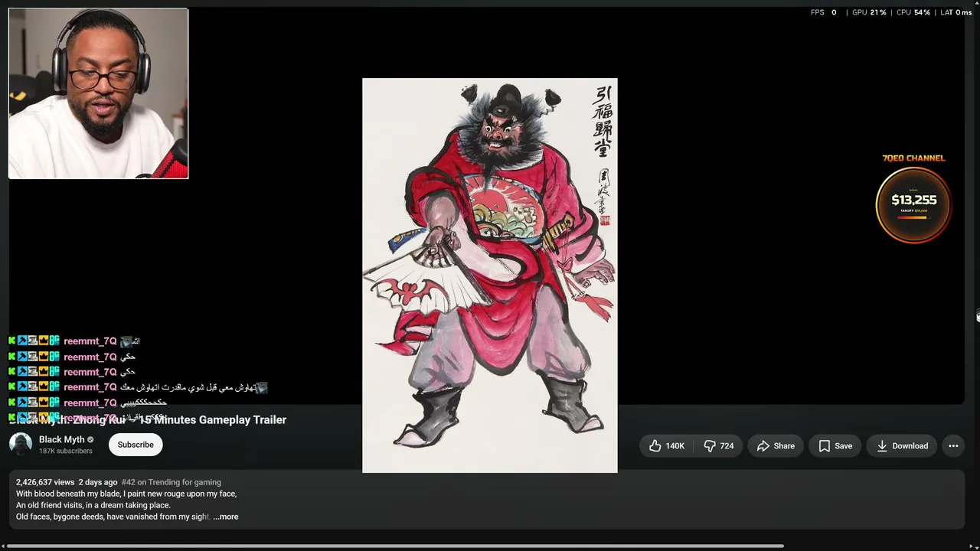Click the LAT 0 ms stat readout
The height and width of the screenshot is (551, 980).
coord(956,12)
